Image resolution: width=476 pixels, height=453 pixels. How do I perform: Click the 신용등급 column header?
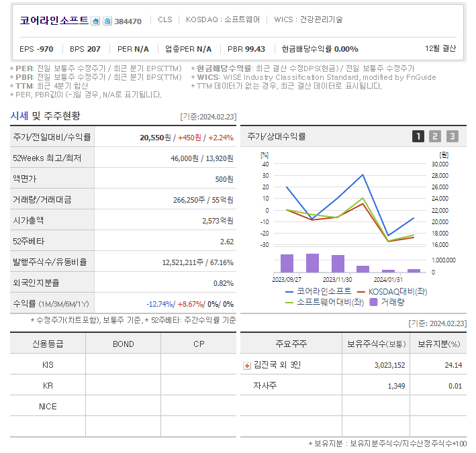(48, 344)
